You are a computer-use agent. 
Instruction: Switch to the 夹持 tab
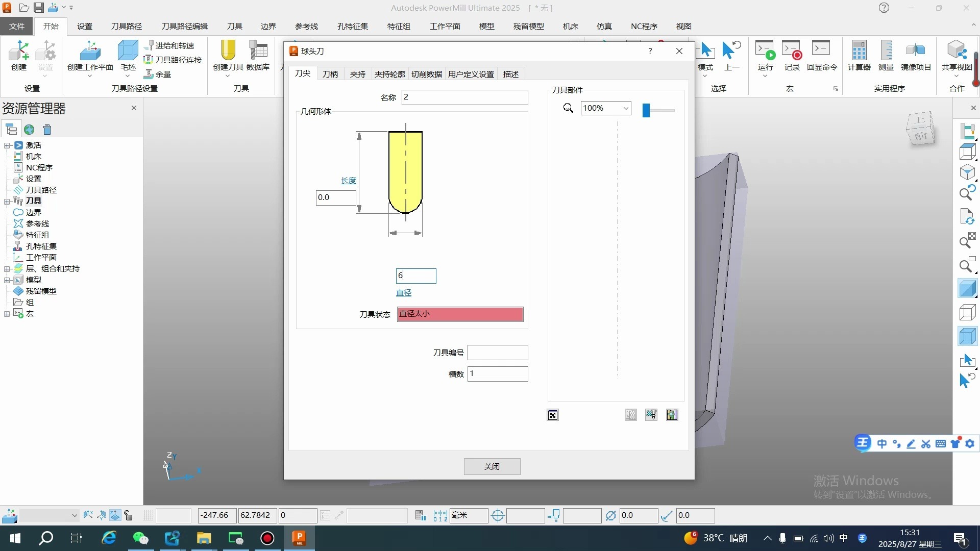click(x=358, y=74)
